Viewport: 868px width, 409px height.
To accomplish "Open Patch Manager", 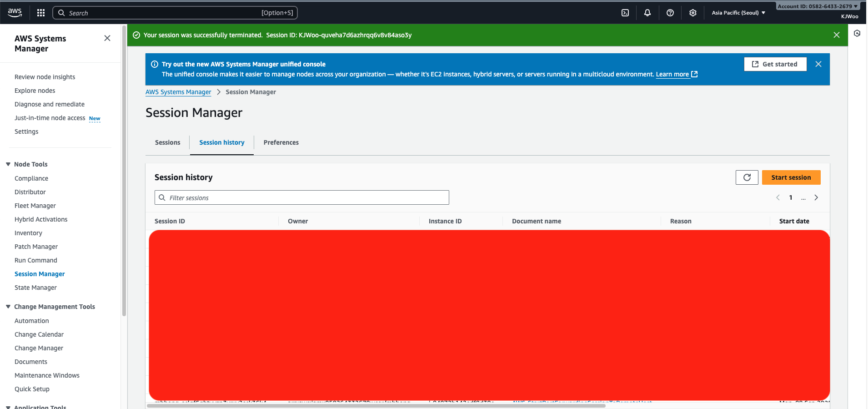I will point(36,247).
